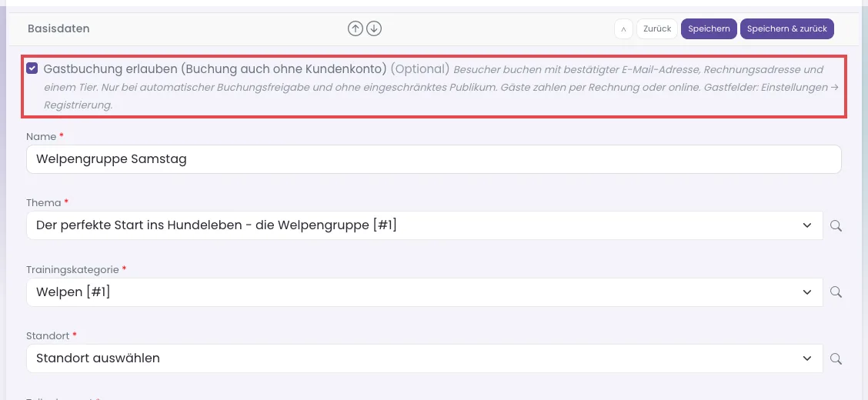Click the Speichern & zurück button

786,29
